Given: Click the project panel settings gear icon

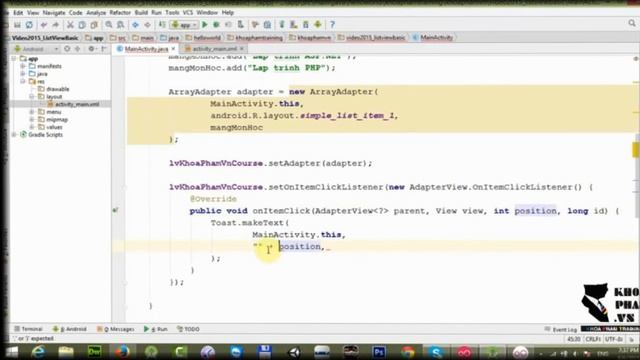Looking at the screenshot, I should 91,49.
